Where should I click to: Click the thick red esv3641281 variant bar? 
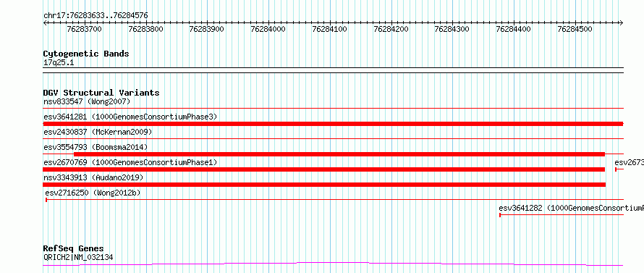[x=333, y=124]
